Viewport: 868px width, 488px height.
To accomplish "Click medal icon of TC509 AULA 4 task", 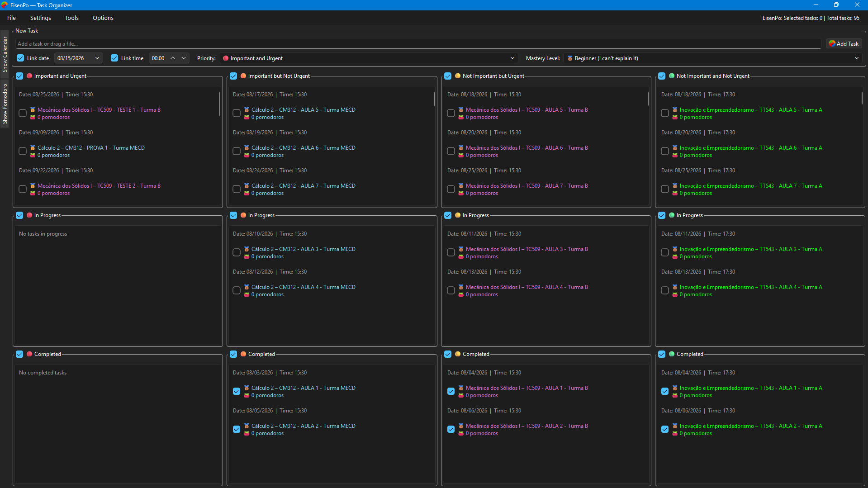I will click(x=461, y=287).
